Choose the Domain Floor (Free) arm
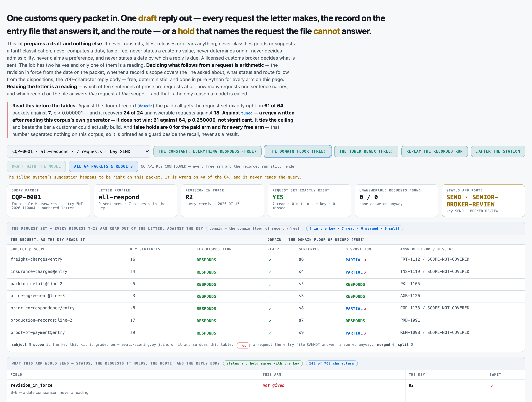The height and width of the screenshot is (402, 532). pos(298,151)
